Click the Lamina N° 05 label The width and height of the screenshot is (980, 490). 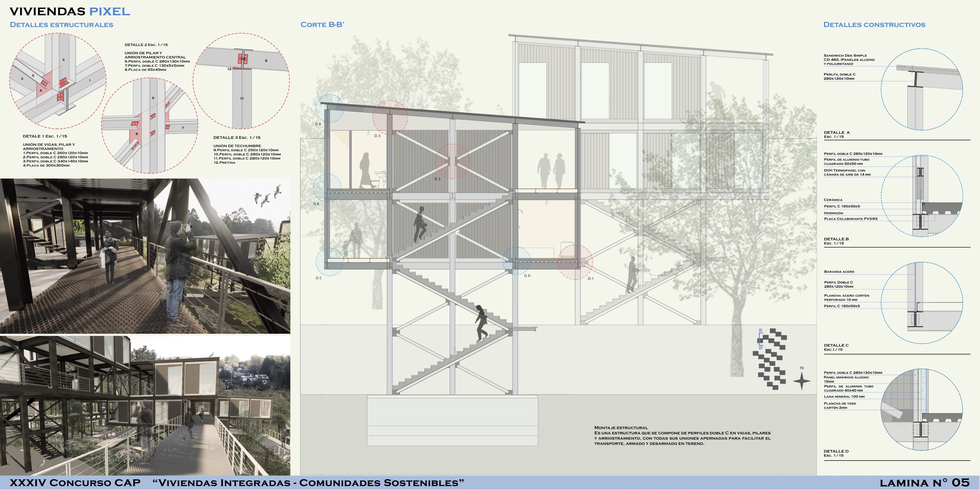[x=924, y=483]
